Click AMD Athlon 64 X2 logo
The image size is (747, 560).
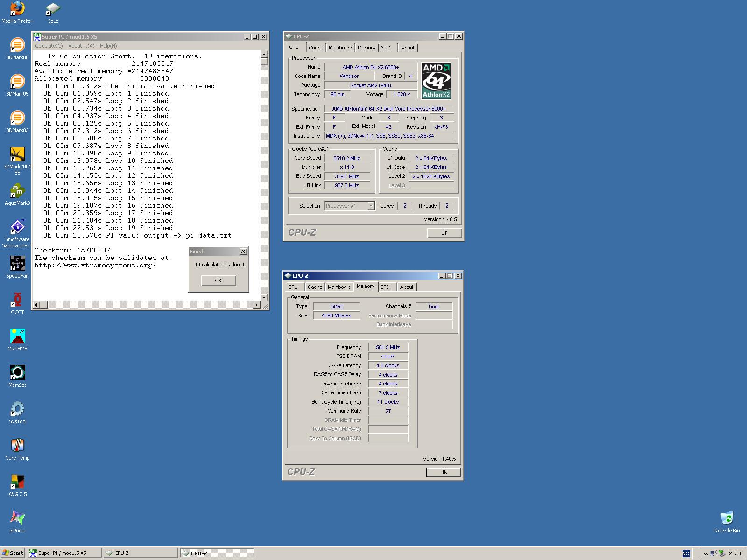436,81
